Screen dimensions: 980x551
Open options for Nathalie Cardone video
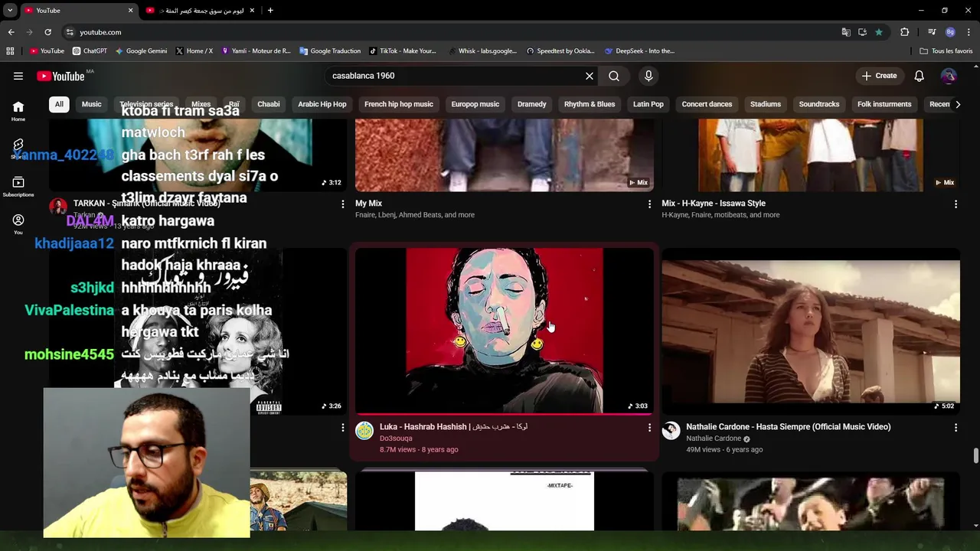955,427
